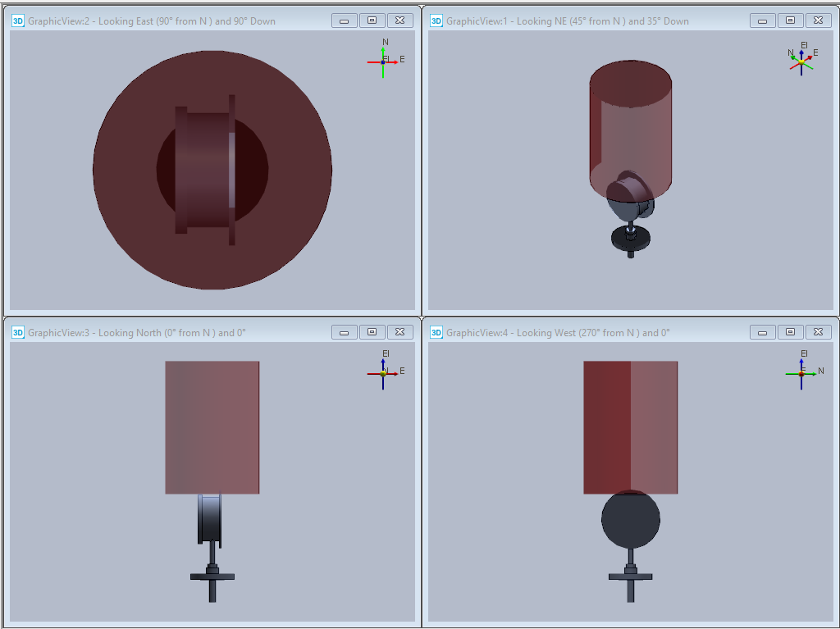The image size is (840, 629).
Task: Select the horizontal flange plate in GraphicView:3
Action: click(212, 577)
